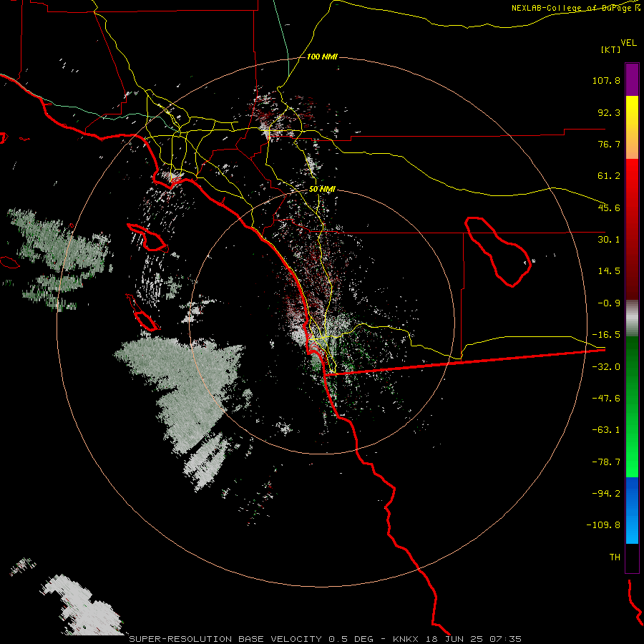Click the NEXLAB-College of DuPage watermark text
Viewport: 644px width, 644px height.
(x=576, y=8)
